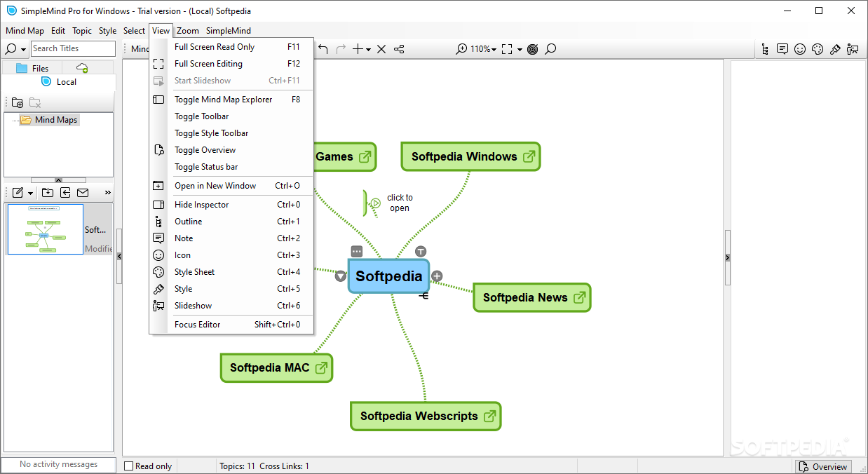The image size is (868, 474).
Task: Click the play icon next to 'click to open'
Action: tap(375, 203)
